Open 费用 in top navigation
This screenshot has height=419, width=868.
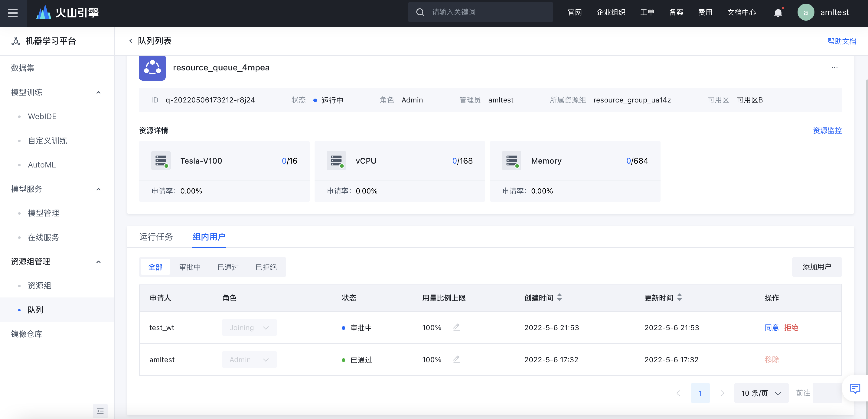(x=705, y=12)
